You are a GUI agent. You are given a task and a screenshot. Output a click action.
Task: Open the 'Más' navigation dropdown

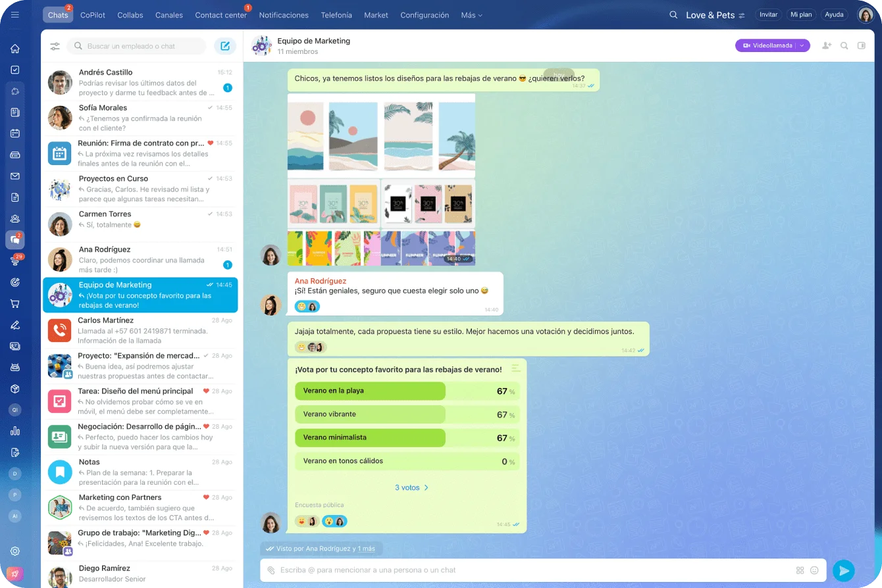(x=471, y=14)
